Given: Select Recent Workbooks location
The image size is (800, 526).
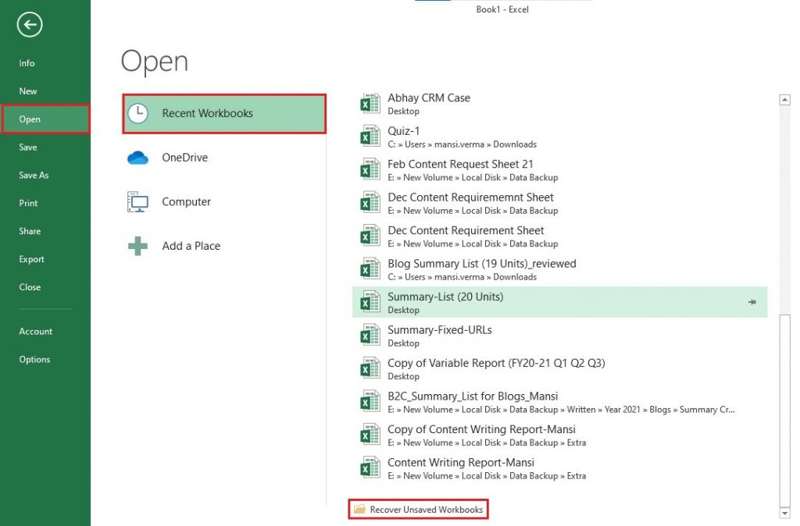Looking at the screenshot, I should point(224,114).
